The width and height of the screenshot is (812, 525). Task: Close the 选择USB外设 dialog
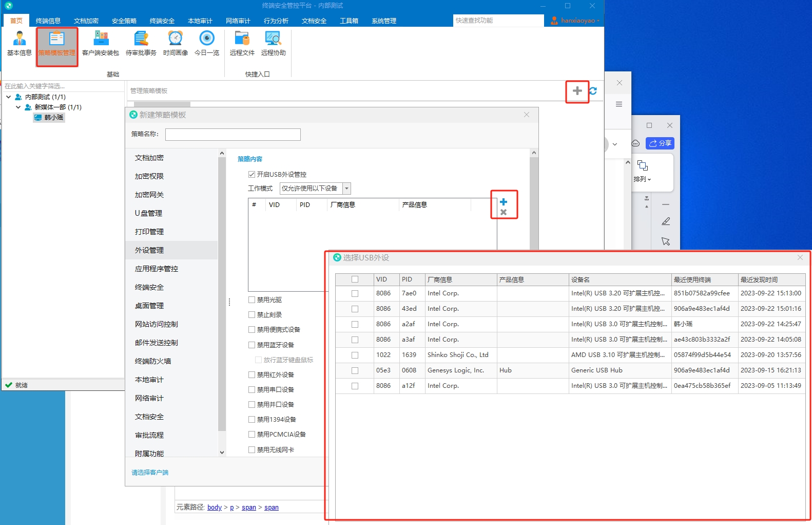(x=800, y=257)
